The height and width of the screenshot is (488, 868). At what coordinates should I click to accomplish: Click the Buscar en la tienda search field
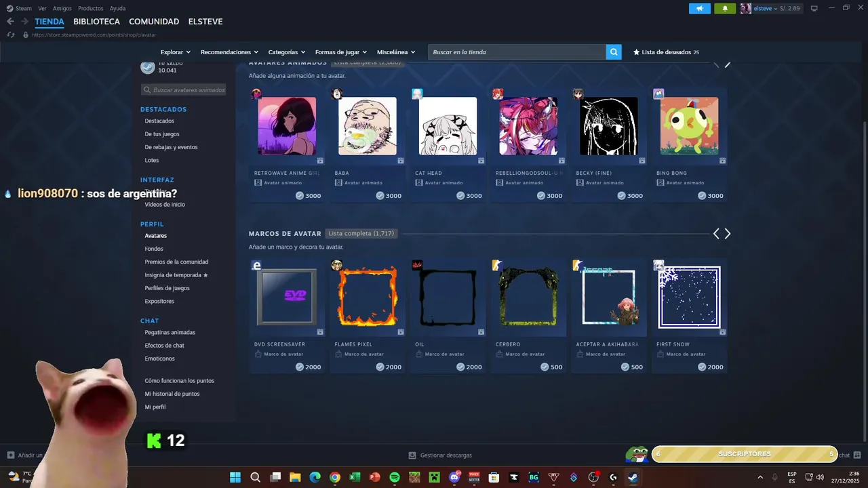517,52
